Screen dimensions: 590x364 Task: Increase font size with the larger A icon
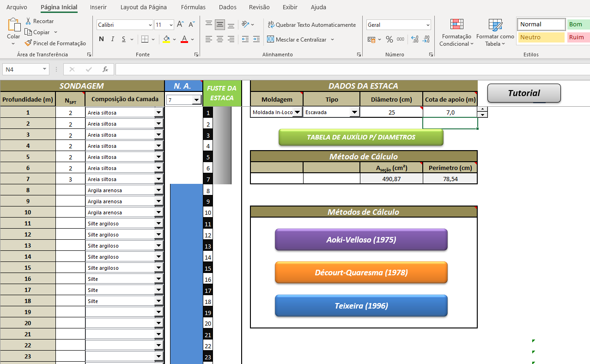point(181,24)
